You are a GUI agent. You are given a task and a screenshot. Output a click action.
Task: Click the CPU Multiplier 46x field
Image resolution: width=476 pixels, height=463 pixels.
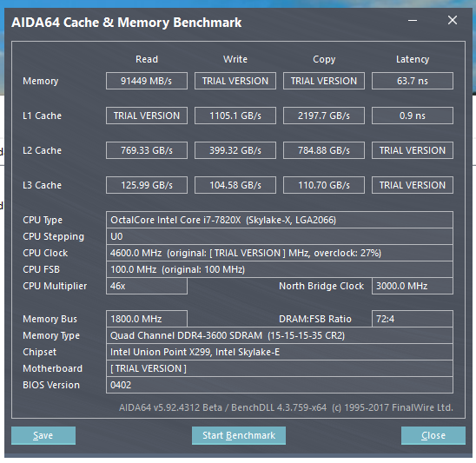147,286
